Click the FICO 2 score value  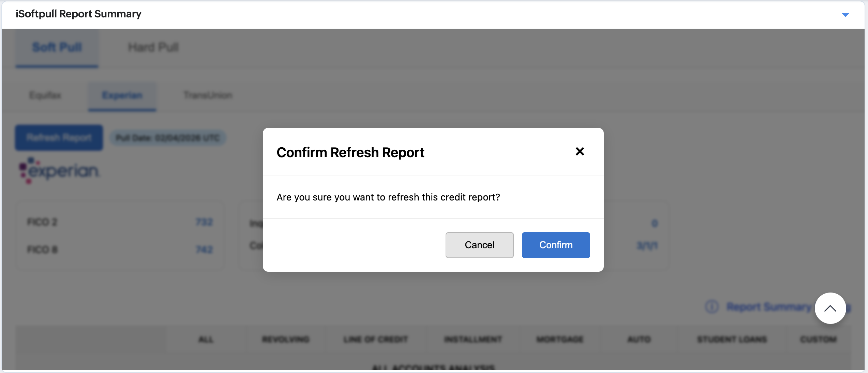(204, 222)
